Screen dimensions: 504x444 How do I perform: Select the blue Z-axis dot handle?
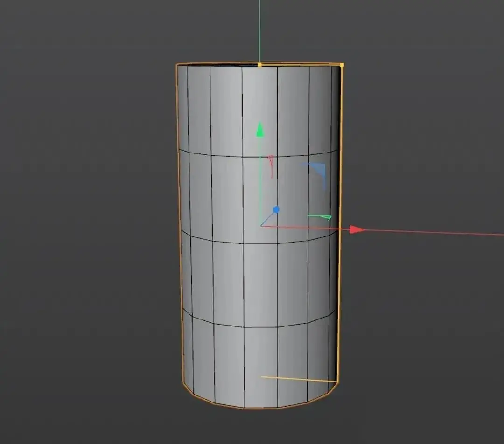(x=276, y=210)
